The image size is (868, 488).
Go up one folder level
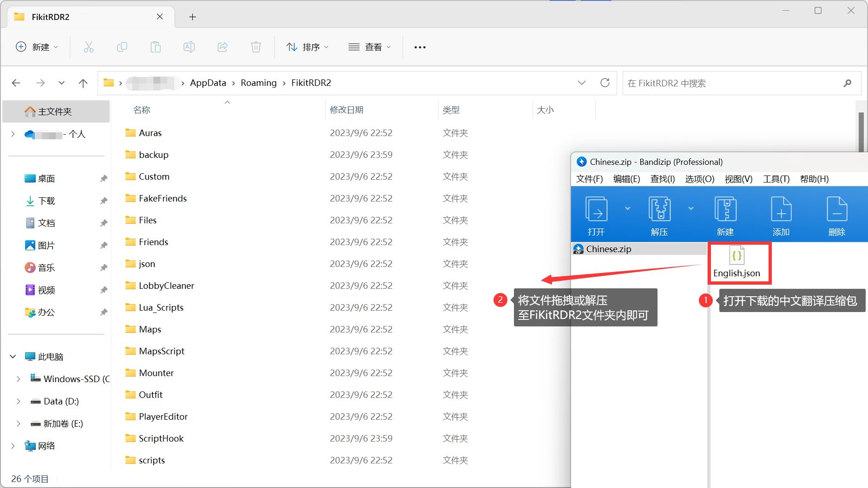click(x=83, y=83)
